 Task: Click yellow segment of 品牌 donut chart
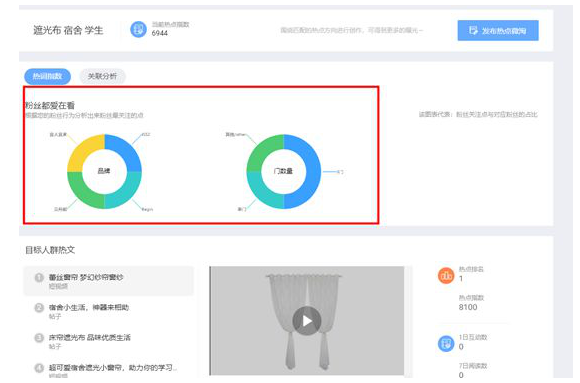click(84, 151)
